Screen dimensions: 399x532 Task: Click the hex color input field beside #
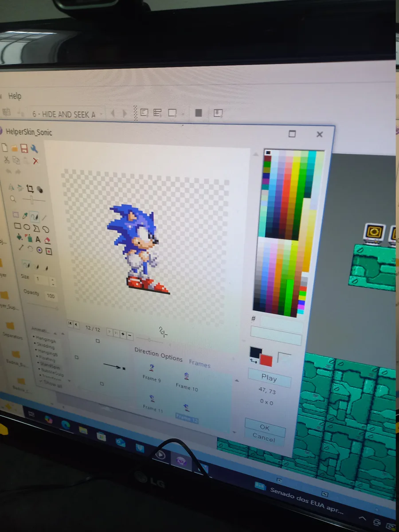click(282, 325)
